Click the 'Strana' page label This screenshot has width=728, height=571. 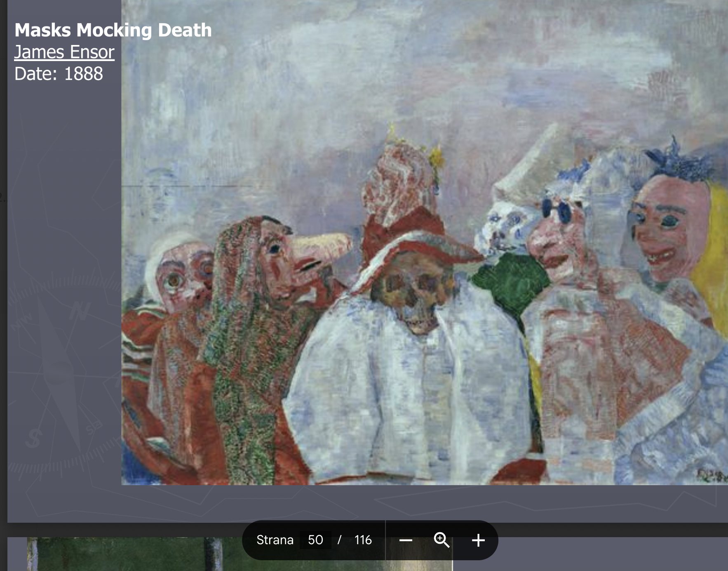275,540
